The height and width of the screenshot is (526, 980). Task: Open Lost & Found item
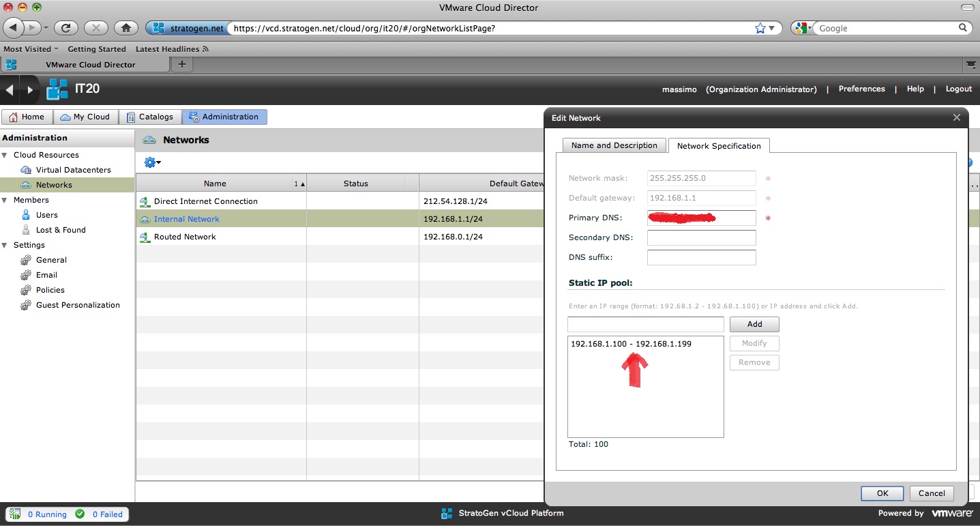pyautogui.click(x=61, y=230)
